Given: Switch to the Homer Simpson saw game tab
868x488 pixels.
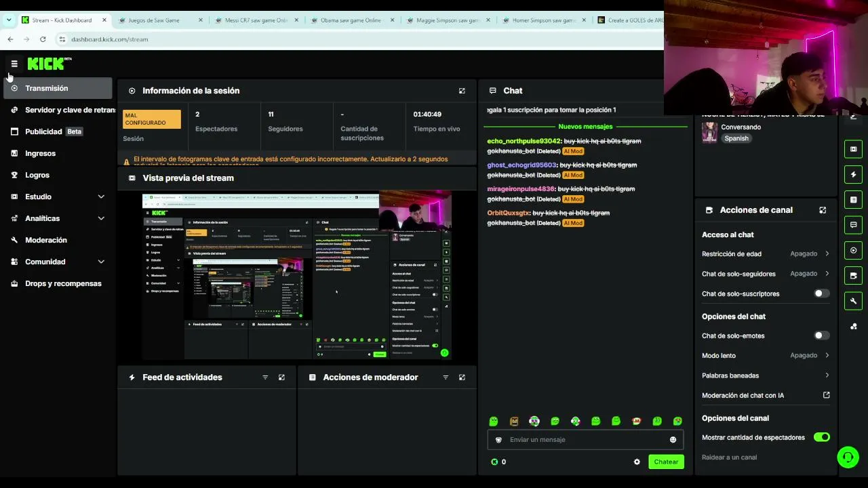Looking at the screenshot, I should pos(545,20).
